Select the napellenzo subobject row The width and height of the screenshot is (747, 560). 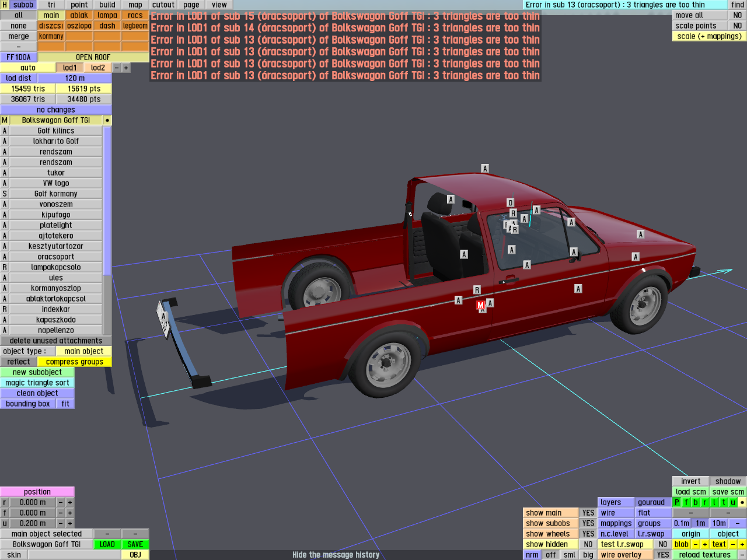coord(56,330)
